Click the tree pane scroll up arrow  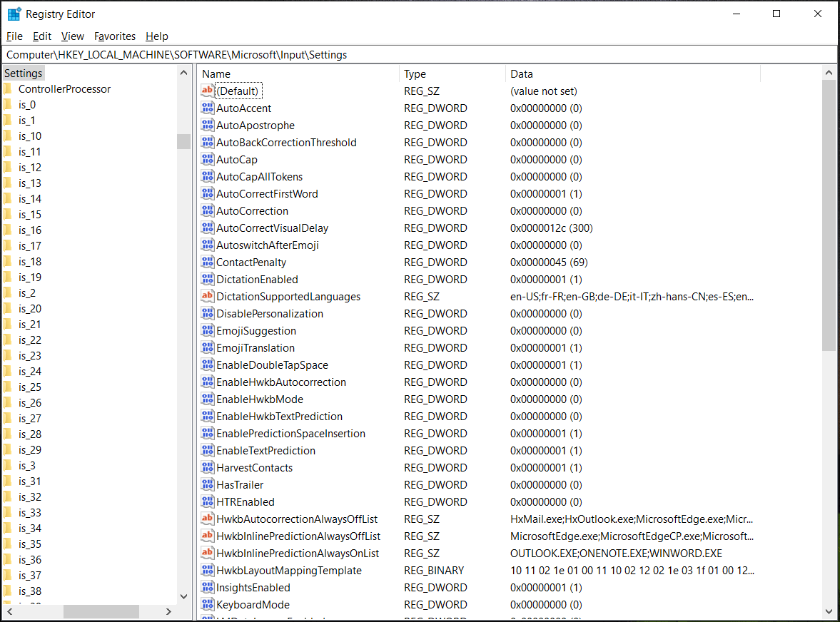coord(183,73)
